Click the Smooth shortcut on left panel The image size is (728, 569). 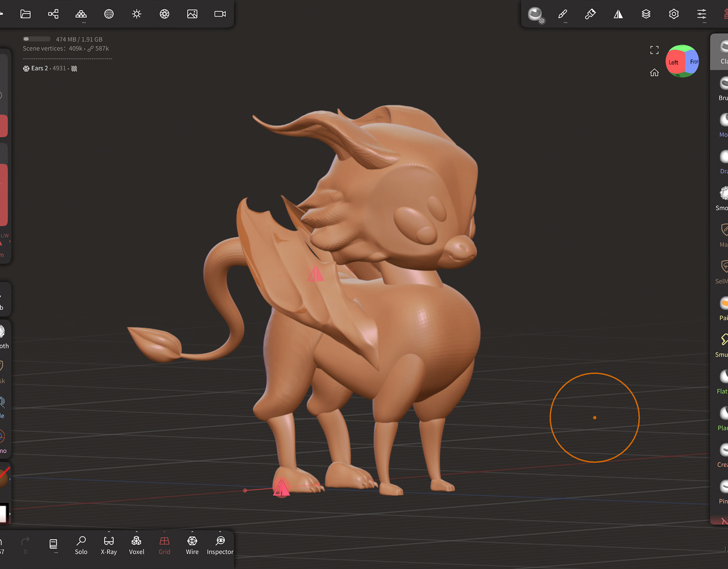point(4,337)
